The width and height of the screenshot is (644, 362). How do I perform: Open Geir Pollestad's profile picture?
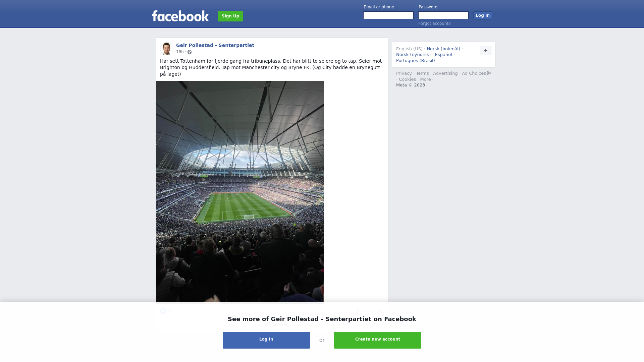coord(166,49)
